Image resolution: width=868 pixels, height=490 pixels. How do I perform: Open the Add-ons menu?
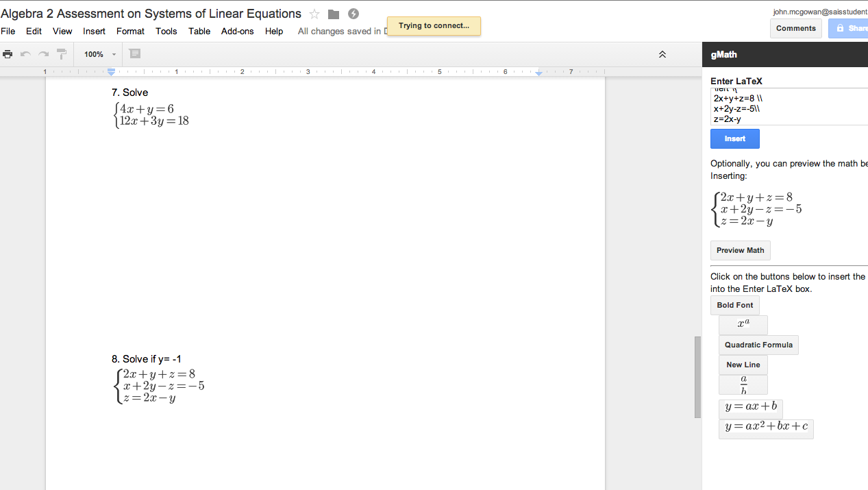(238, 31)
